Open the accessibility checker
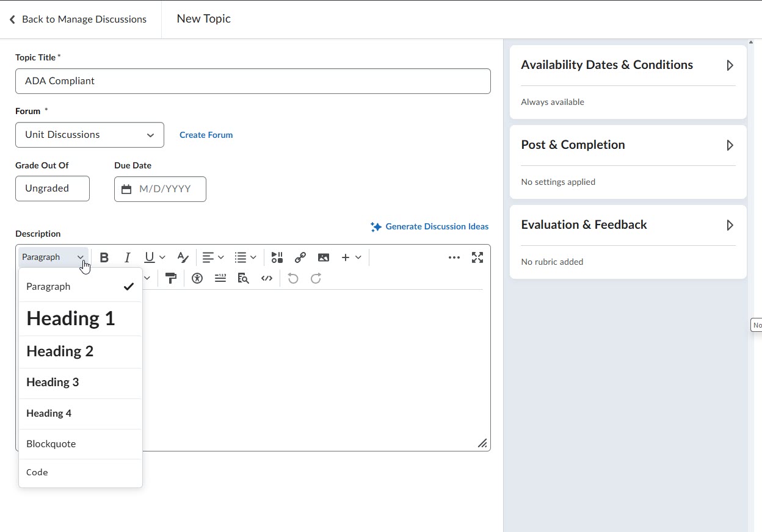The height and width of the screenshot is (532, 762). click(x=197, y=278)
